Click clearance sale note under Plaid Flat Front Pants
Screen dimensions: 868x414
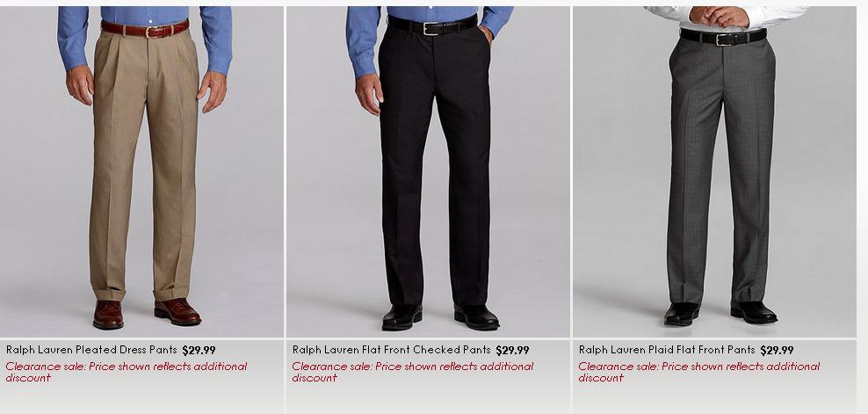pos(698,372)
